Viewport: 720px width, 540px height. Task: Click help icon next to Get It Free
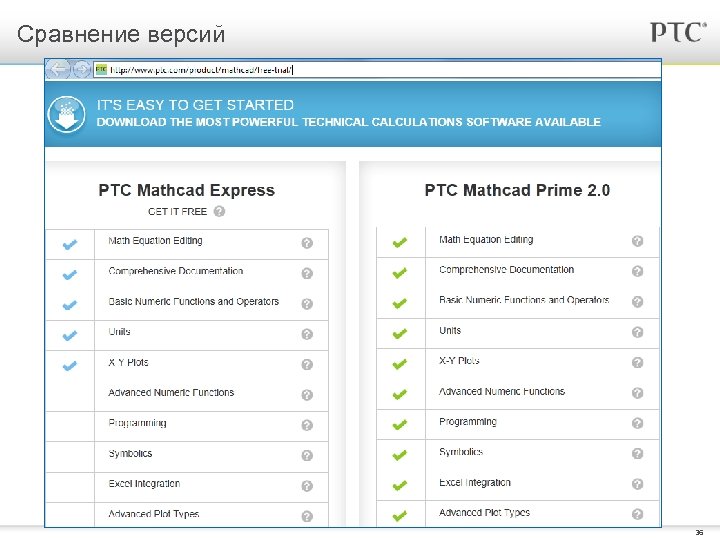point(219,211)
